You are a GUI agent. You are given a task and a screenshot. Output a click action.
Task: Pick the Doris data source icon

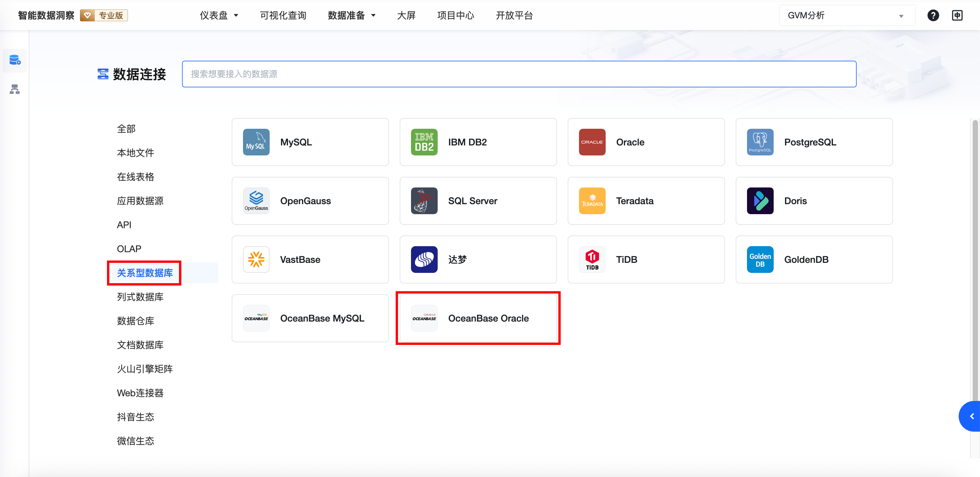[760, 200]
